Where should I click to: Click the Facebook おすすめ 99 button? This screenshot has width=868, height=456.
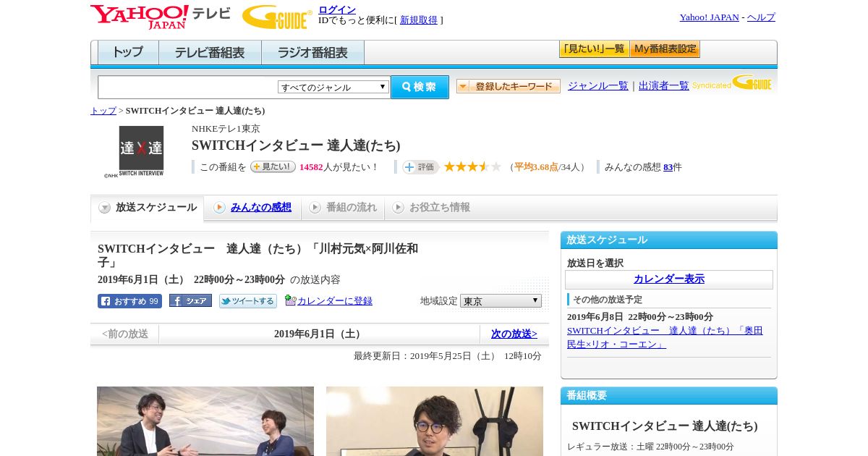click(129, 301)
